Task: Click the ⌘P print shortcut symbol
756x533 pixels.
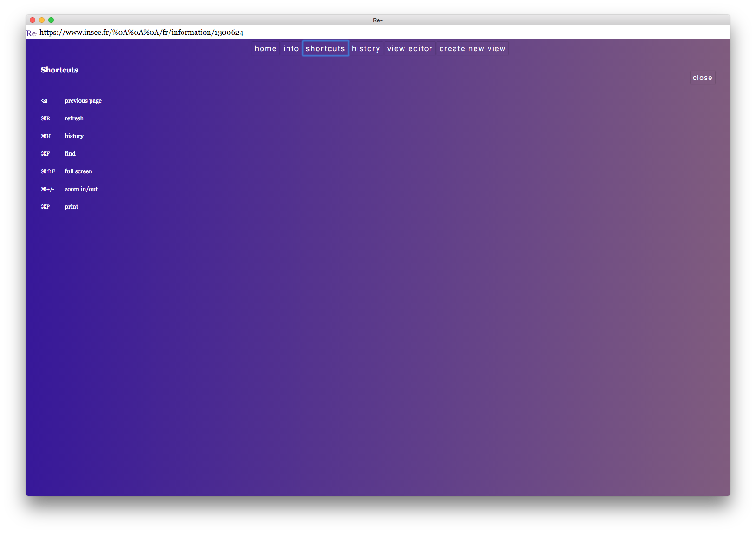Action: [45, 207]
